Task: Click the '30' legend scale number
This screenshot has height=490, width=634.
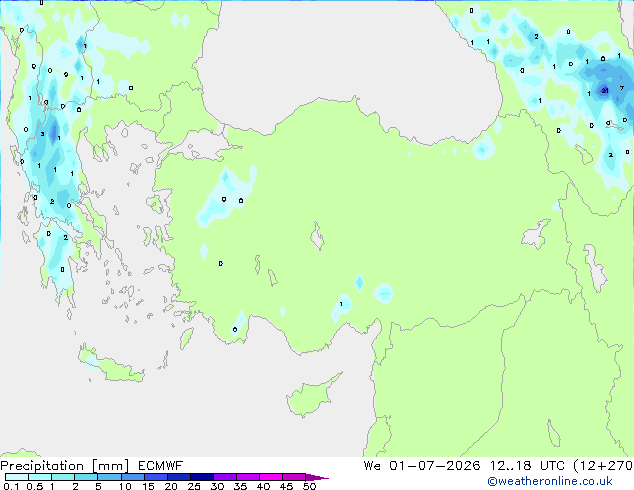Action: pyautogui.click(x=217, y=486)
